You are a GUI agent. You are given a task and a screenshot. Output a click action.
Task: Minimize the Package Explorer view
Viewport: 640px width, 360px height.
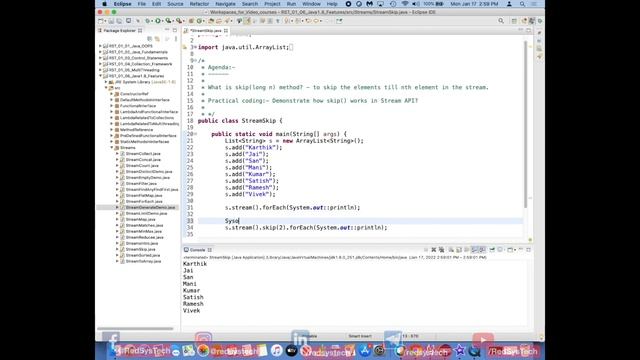point(167,30)
